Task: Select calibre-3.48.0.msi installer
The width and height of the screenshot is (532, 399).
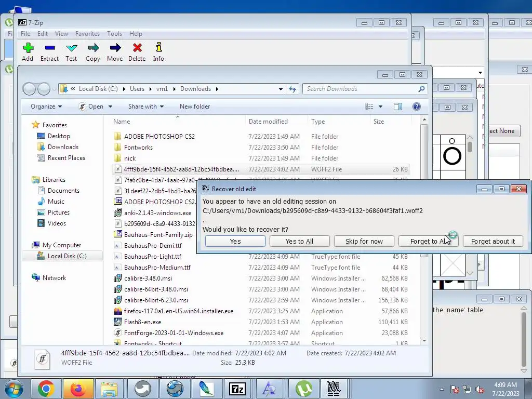Action: point(148,278)
